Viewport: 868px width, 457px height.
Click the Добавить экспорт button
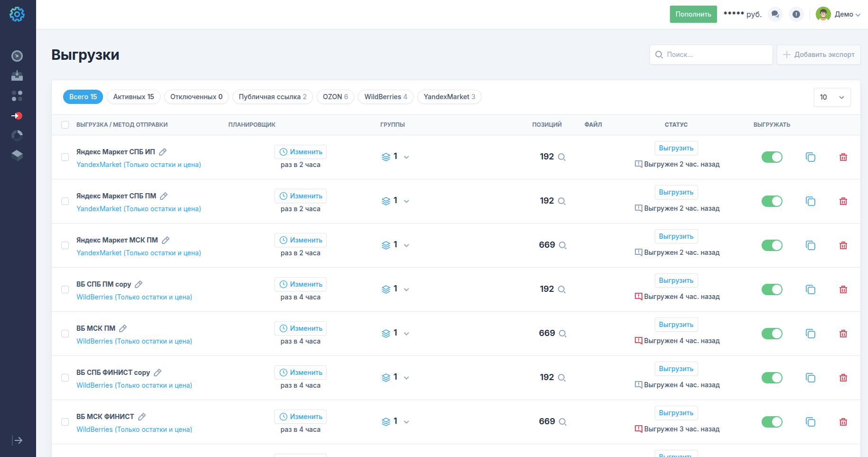pos(819,55)
